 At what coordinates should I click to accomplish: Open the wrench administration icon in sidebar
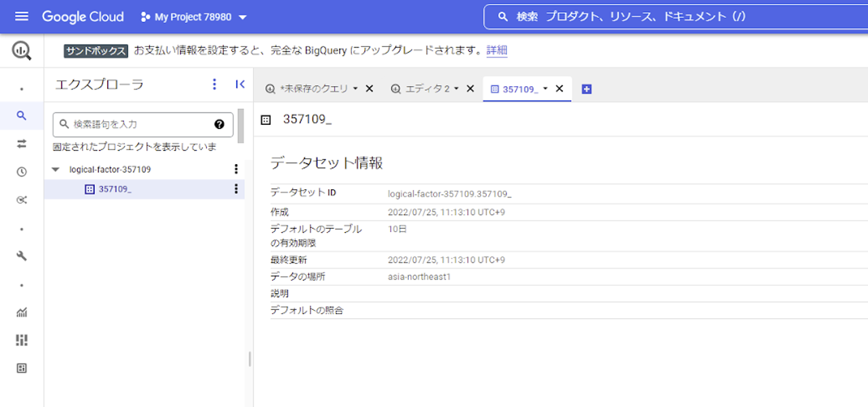point(22,256)
